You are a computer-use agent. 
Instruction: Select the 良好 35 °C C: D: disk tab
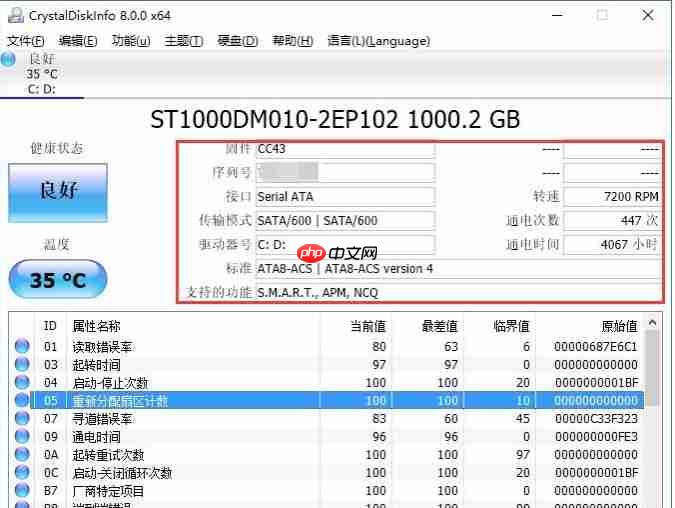pyautogui.click(x=42, y=74)
